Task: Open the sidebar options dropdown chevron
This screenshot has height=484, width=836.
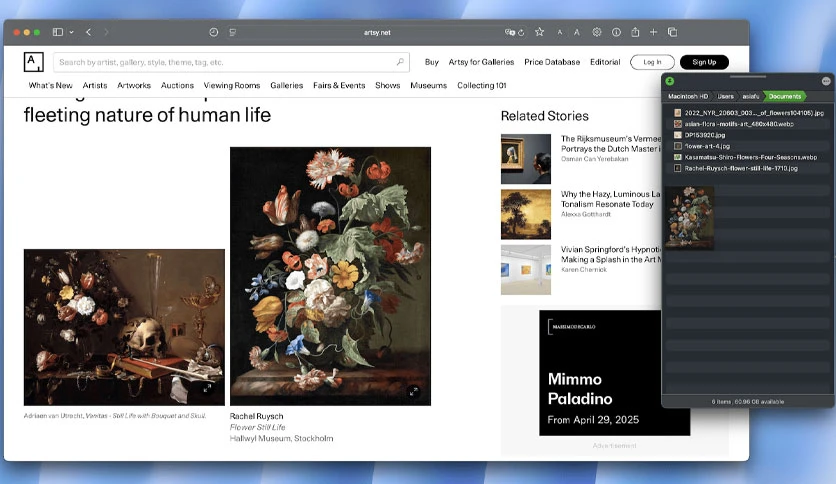Action: click(71, 32)
